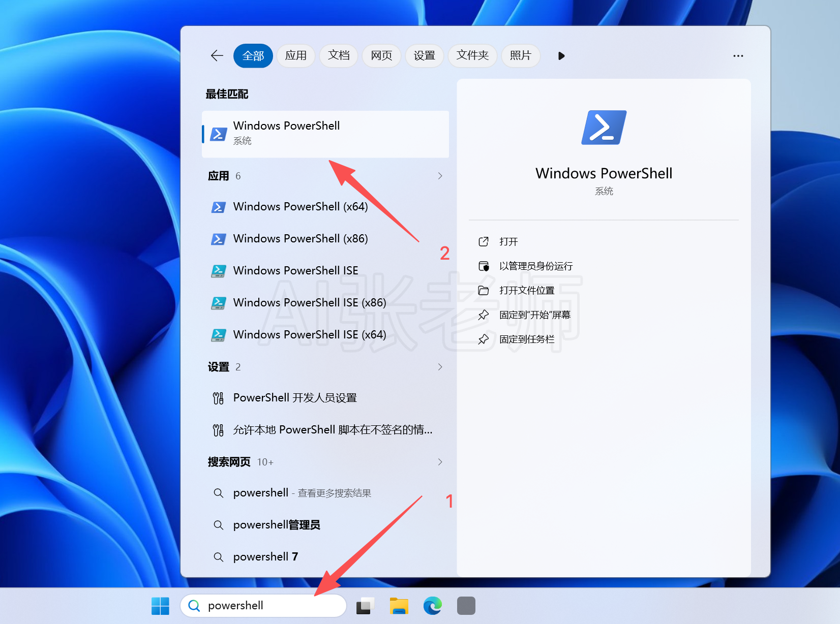Viewport: 840px width, 624px height.
Task: Open Task View from the taskbar
Action: click(x=365, y=606)
